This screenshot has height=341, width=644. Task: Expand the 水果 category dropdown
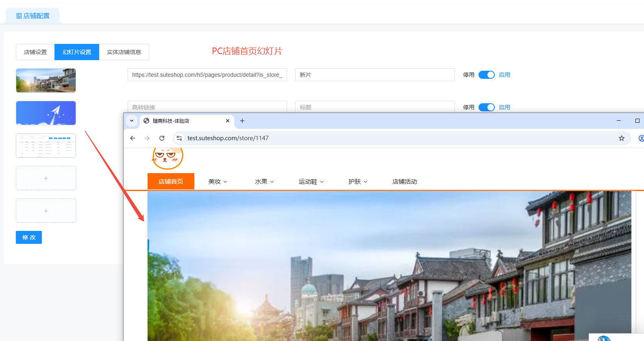[264, 182]
